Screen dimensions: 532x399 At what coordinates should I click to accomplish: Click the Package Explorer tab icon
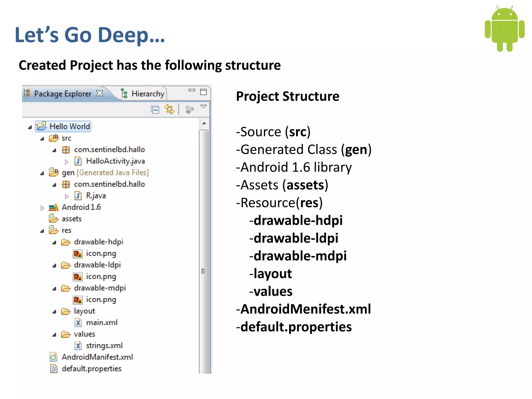point(27,93)
